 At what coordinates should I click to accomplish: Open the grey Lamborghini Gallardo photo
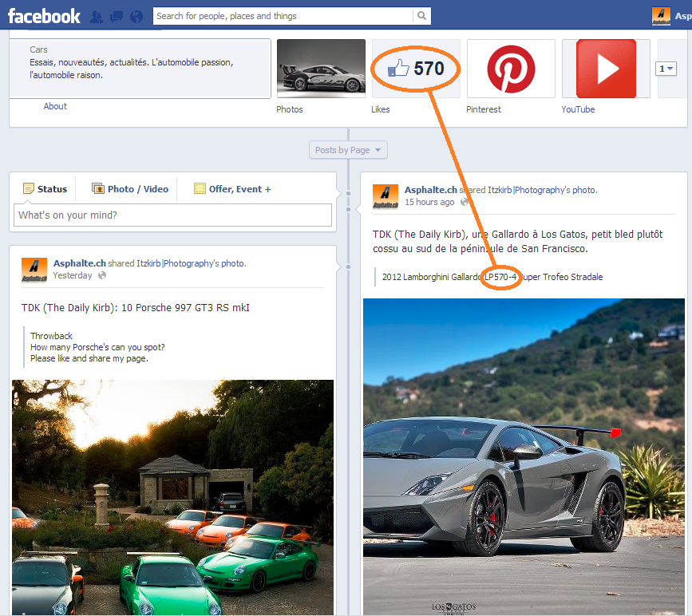pos(524,456)
